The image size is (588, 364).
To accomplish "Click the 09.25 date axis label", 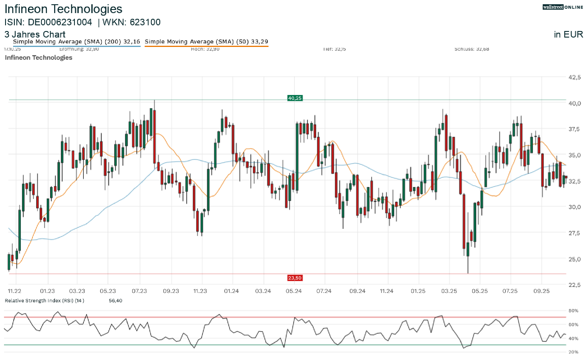I will [x=541, y=291].
